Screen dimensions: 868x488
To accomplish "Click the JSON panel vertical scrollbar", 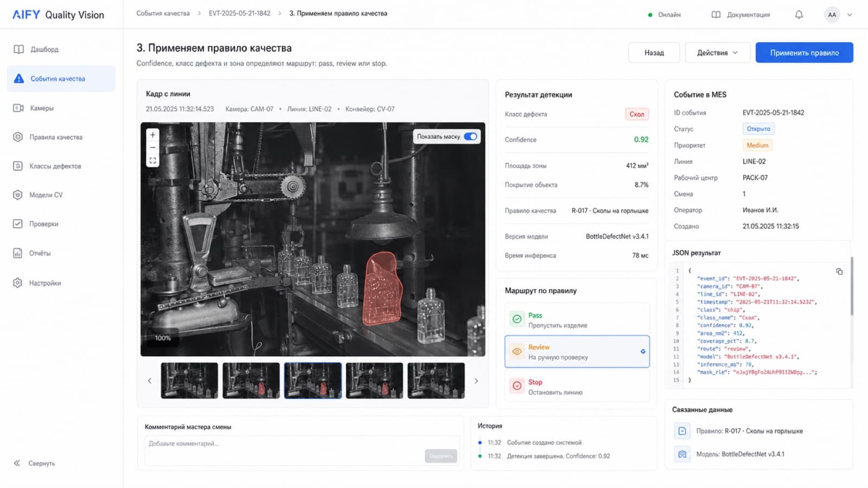I will coord(851,286).
